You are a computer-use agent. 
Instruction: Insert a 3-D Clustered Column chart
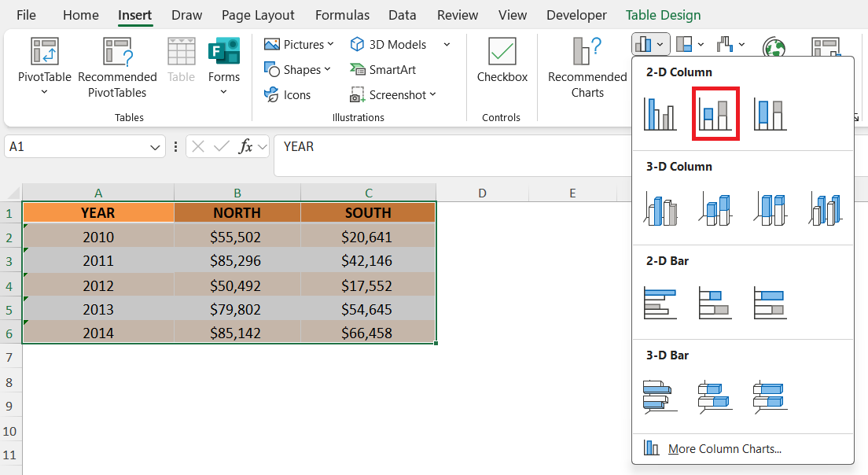coord(660,210)
